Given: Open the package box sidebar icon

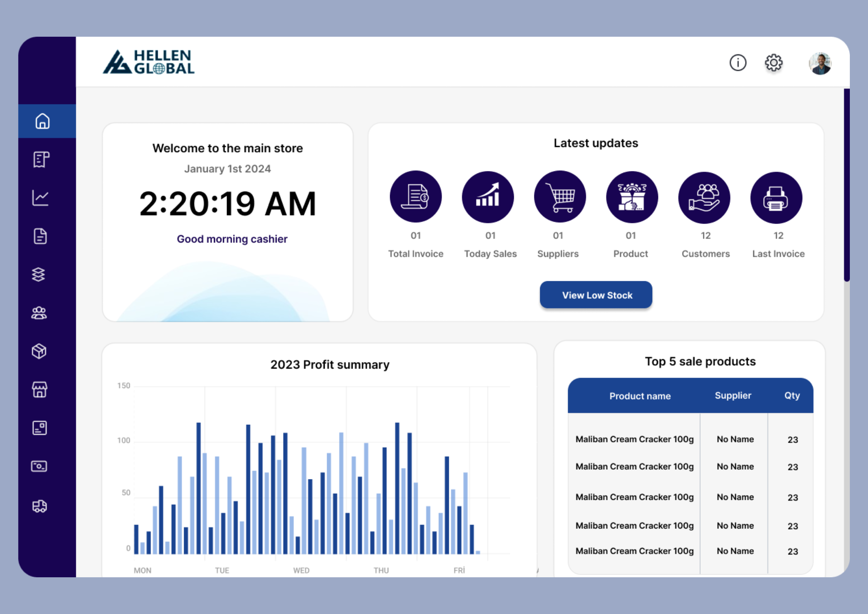Looking at the screenshot, I should [x=39, y=351].
